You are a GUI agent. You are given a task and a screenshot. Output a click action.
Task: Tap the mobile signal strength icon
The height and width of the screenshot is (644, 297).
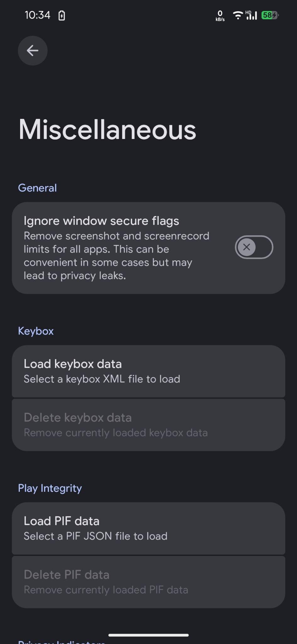point(251,15)
